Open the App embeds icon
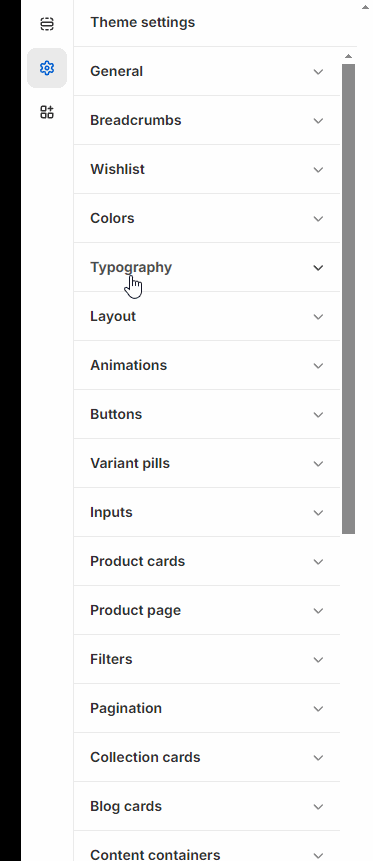Screen dimensions: 373x861 click(x=47, y=112)
